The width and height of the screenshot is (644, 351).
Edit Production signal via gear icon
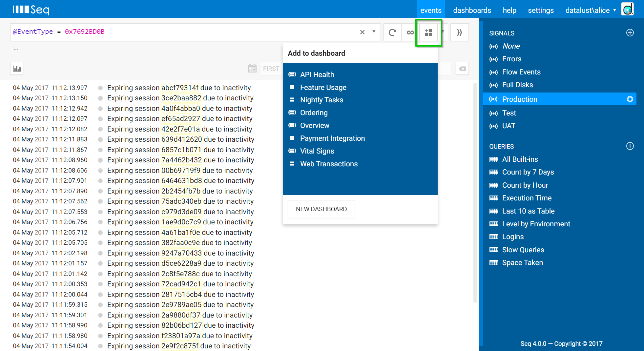click(630, 99)
